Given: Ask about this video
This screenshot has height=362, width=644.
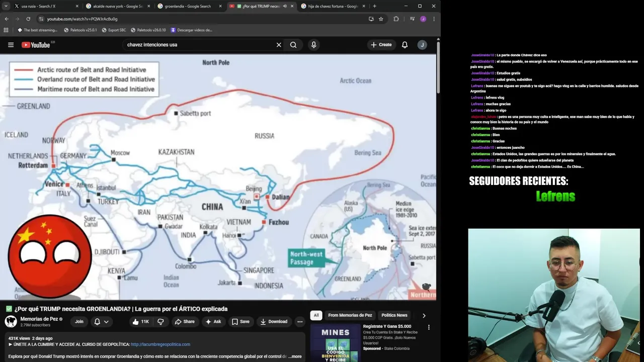Looking at the screenshot, I should tap(213, 322).
